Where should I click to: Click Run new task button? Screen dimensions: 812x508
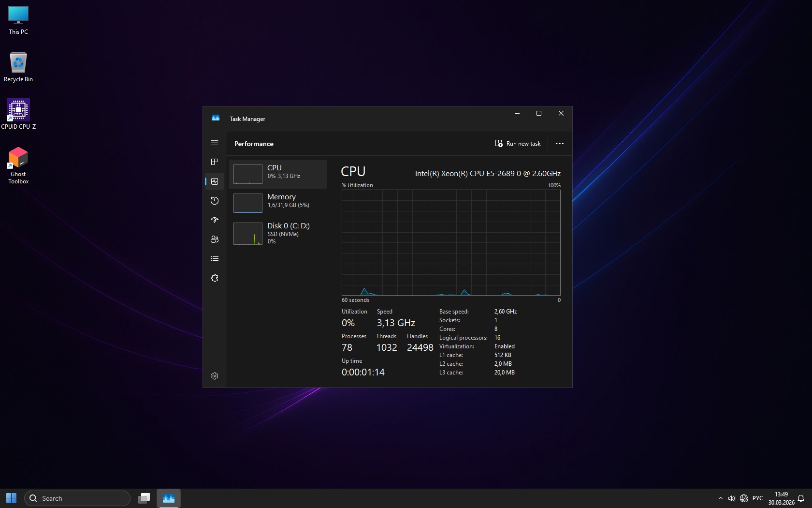(x=518, y=144)
